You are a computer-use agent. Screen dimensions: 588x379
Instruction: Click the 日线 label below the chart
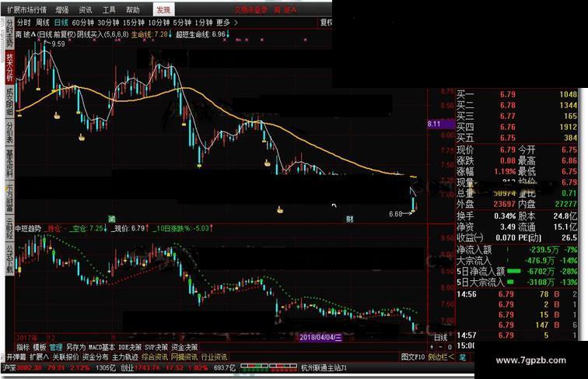click(441, 338)
